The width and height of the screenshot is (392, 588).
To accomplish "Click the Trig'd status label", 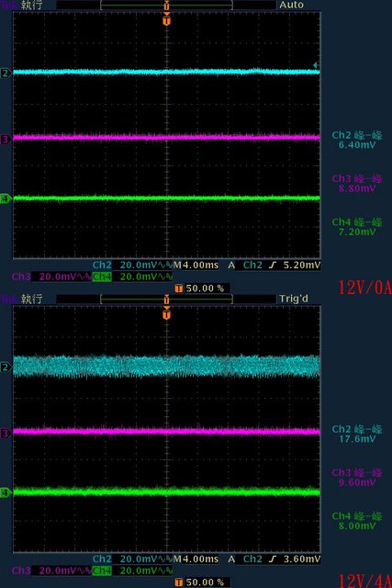I will (294, 299).
